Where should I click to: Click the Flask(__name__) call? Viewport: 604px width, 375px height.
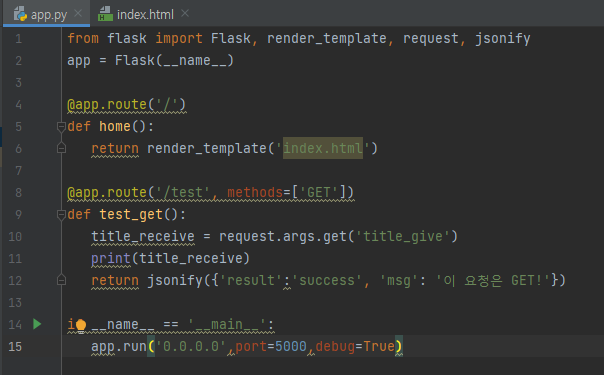(x=174, y=60)
